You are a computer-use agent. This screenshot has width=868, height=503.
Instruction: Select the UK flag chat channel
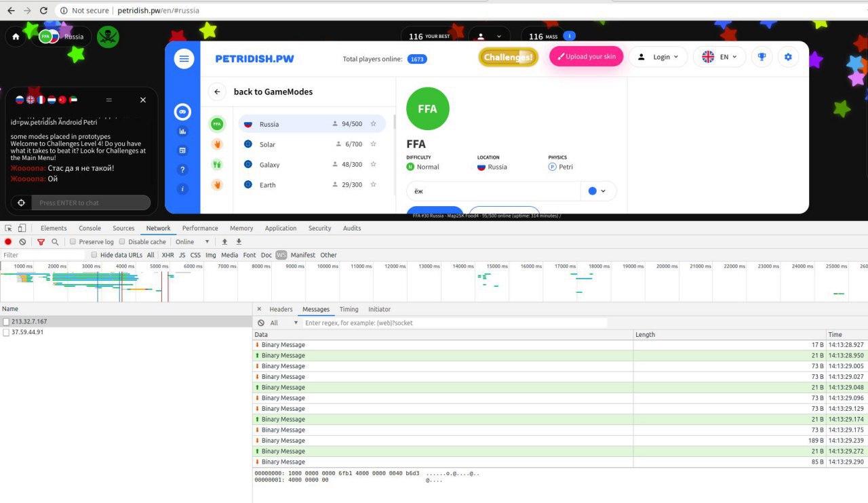click(x=31, y=100)
